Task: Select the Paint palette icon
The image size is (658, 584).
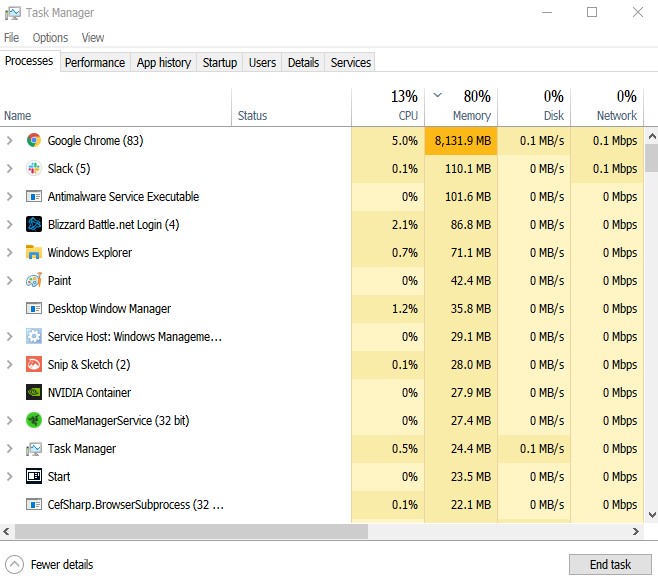Action: click(34, 280)
